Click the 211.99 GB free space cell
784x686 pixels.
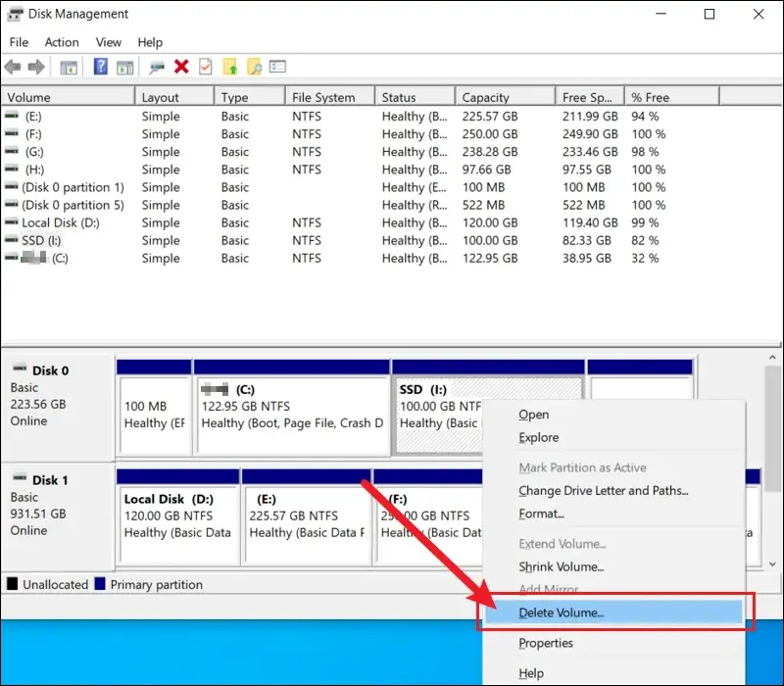point(590,116)
